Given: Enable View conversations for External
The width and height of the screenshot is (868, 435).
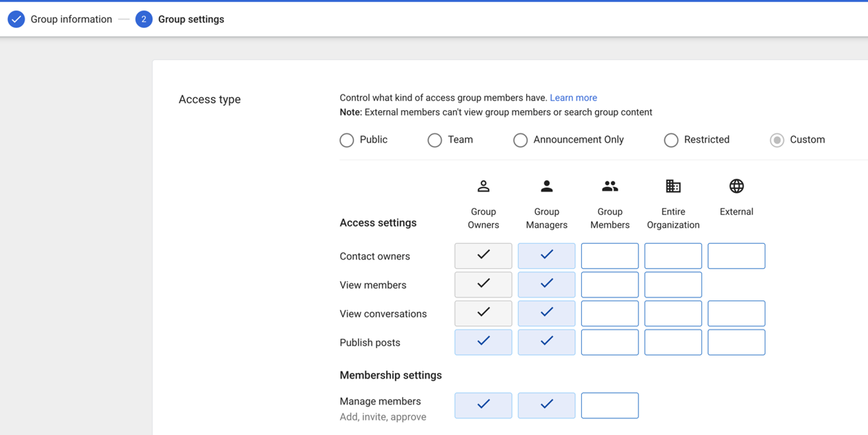Looking at the screenshot, I should coord(736,314).
